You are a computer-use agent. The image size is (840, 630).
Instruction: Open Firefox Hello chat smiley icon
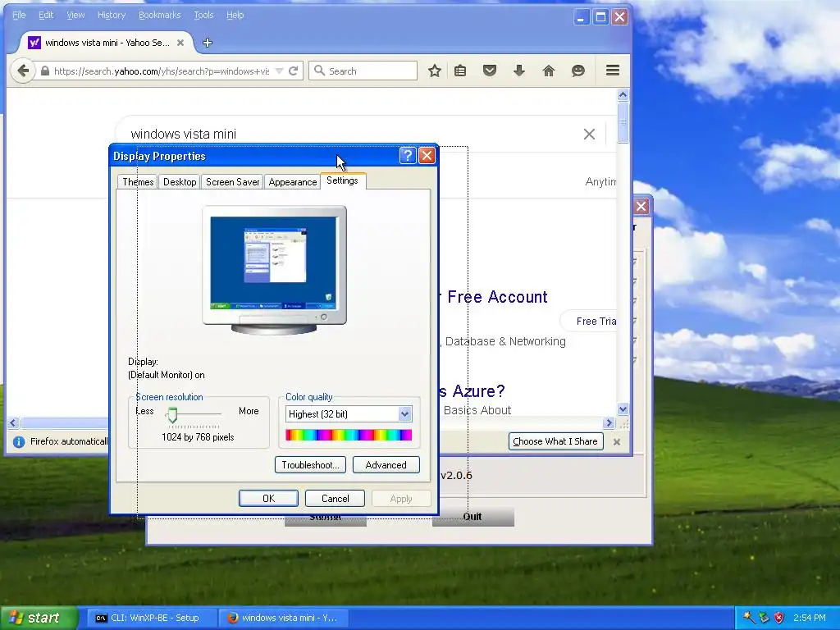coord(578,71)
